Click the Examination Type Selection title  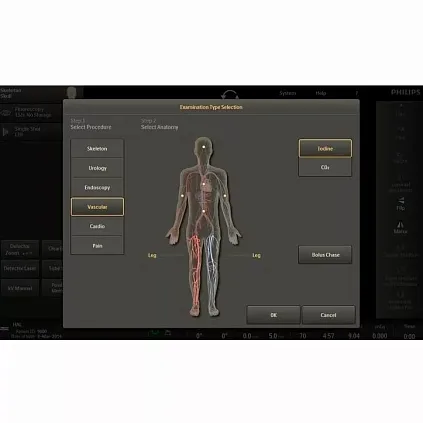[211, 107]
